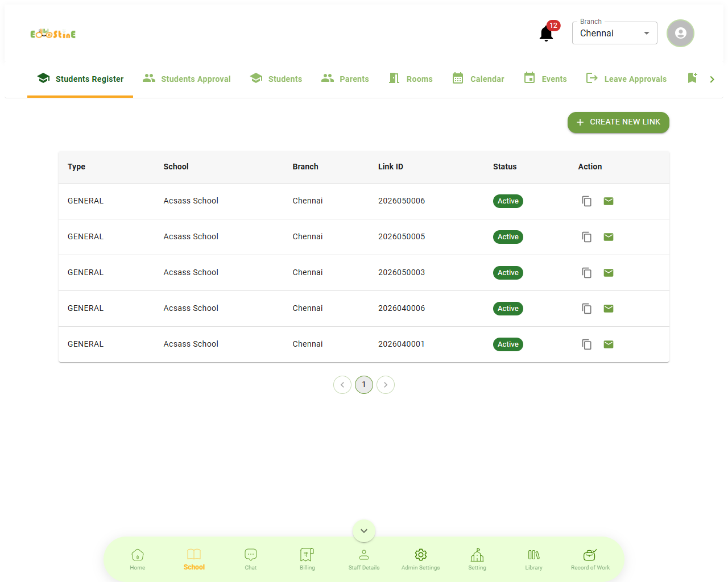This screenshot has height=582, width=728.
Task: Open the user profile avatar
Action: [680, 34]
